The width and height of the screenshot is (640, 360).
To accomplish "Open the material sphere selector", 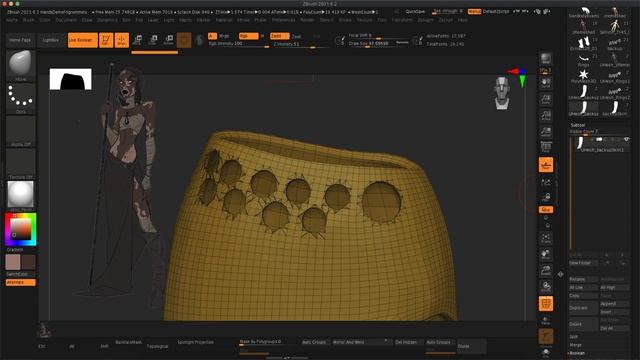I will tap(20, 196).
